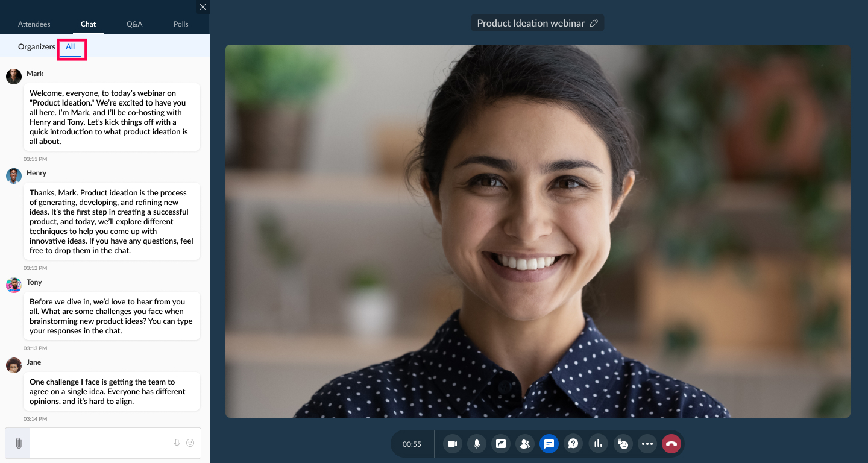Screen dimensions: 868x463
Task: Toggle the chat panel button in the toolbar
Action: [549, 444]
